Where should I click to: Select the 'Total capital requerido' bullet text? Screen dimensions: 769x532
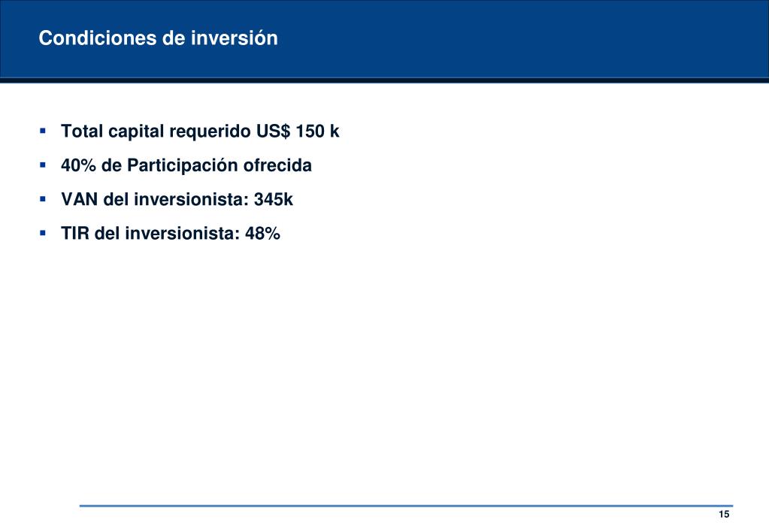point(156,131)
